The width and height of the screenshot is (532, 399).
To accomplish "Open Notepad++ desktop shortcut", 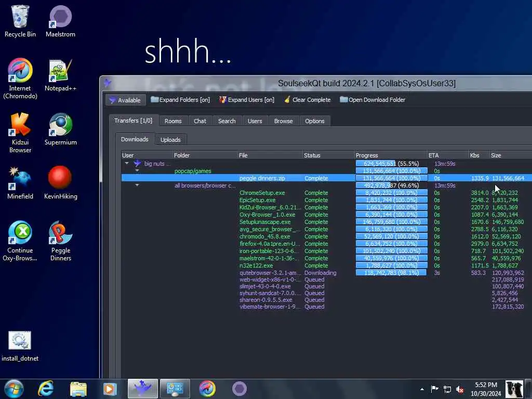I will [60, 75].
